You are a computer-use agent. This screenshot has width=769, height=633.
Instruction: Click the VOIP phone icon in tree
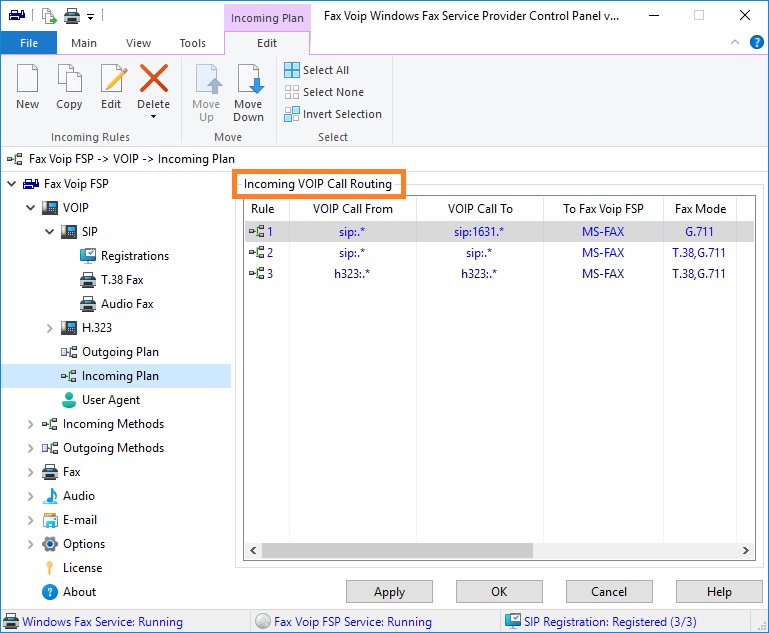coord(50,208)
